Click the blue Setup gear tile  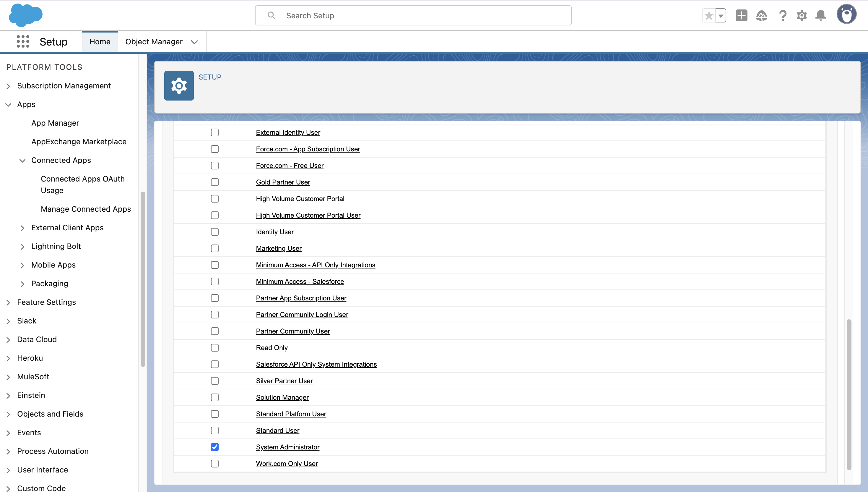tap(179, 86)
